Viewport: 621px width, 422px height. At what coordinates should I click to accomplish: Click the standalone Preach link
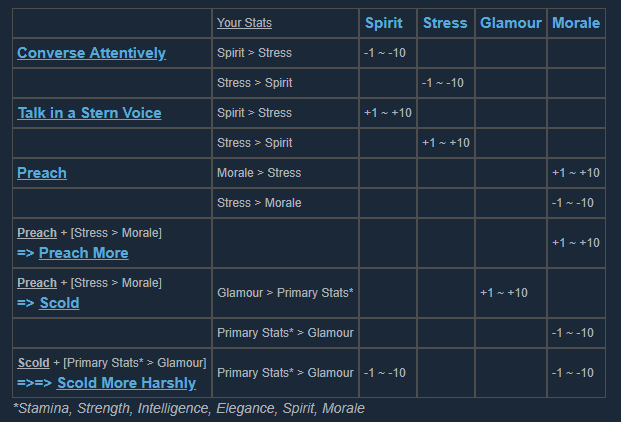[x=42, y=173]
